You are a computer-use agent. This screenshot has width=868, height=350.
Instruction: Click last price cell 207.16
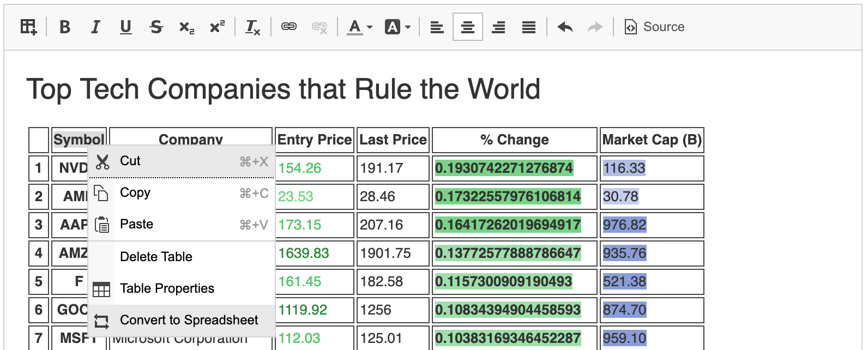point(393,225)
